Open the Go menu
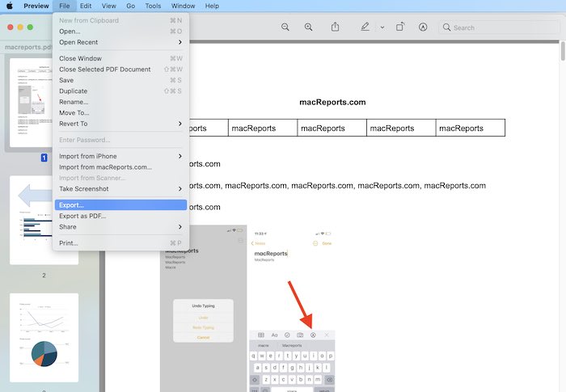 (x=131, y=6)
